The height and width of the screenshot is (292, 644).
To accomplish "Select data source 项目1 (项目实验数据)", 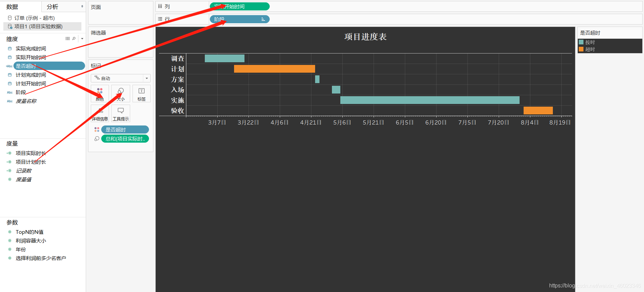I will [42, 26].
